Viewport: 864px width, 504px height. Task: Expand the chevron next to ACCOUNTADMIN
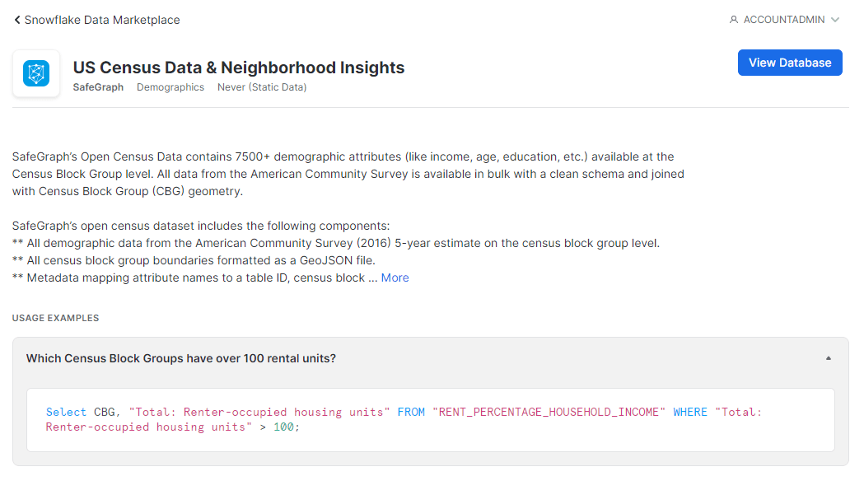coord(835,20)
